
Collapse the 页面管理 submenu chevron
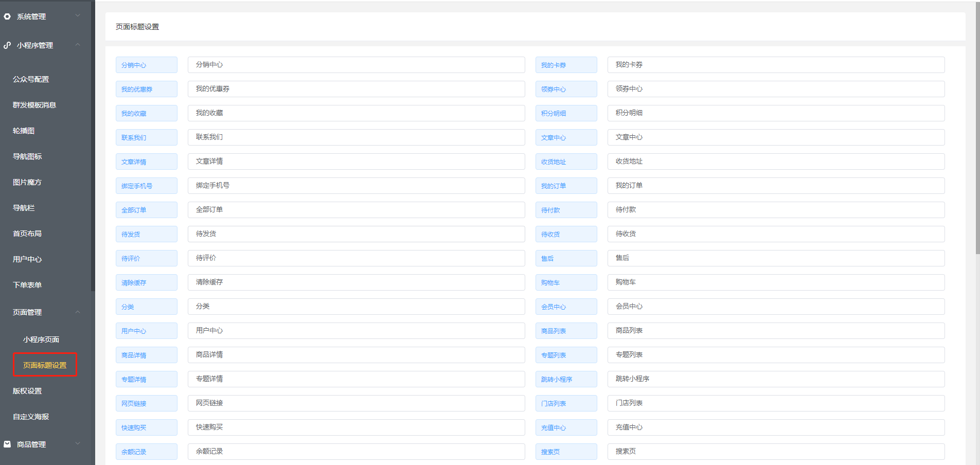(78, 312)
